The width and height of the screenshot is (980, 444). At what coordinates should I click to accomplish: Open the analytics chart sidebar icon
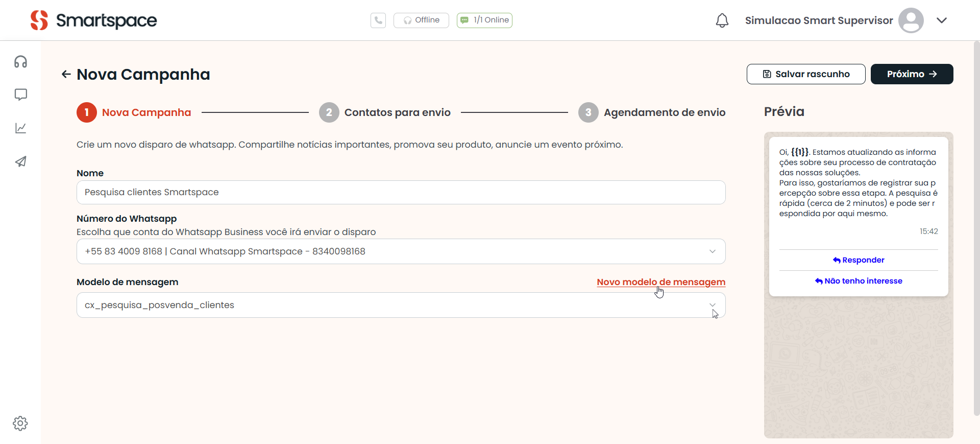pos(20,128)
